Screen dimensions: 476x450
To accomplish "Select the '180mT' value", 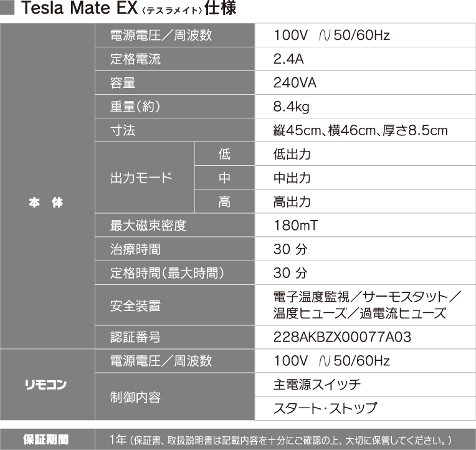I will click(296, 225).
